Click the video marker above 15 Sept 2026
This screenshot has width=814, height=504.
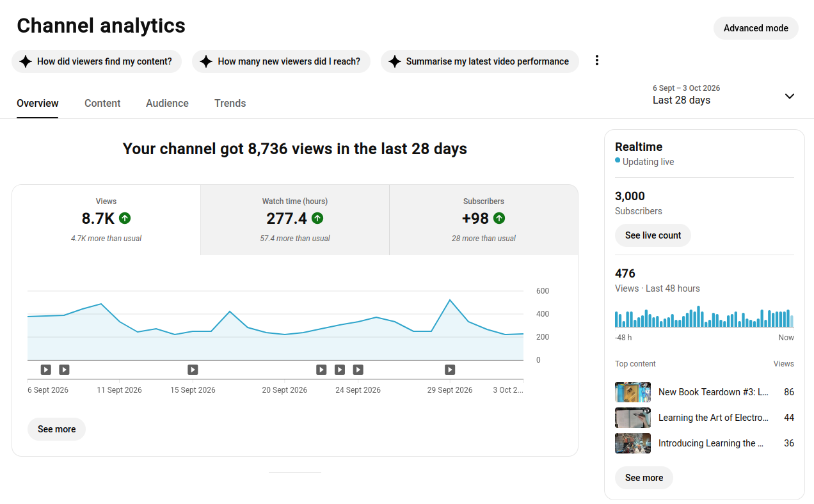click(193, 370)
